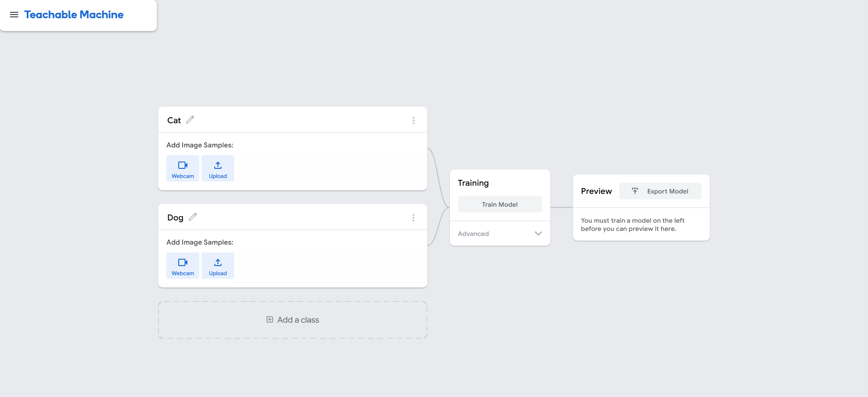Image resolution: width=868 pixels, height=397 pixels.
Task: Start Webcam capture for Cat class
Action: (x=183, y=168)
